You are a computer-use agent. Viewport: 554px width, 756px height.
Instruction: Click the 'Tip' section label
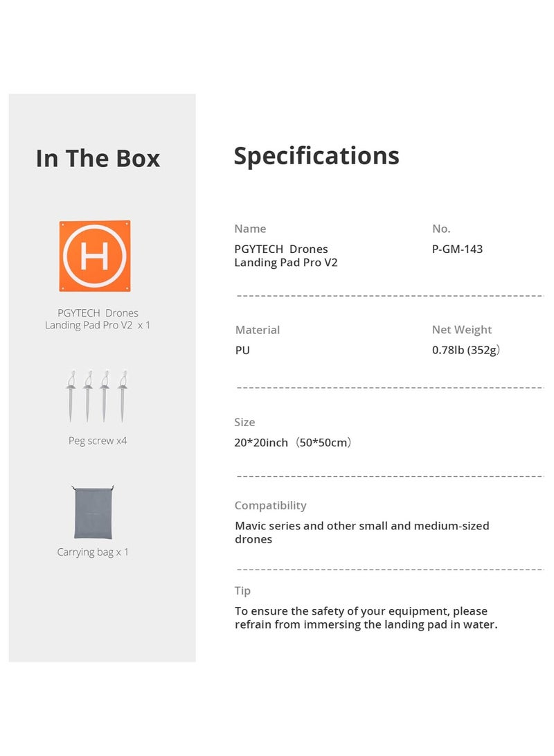[x=242, y=591]
